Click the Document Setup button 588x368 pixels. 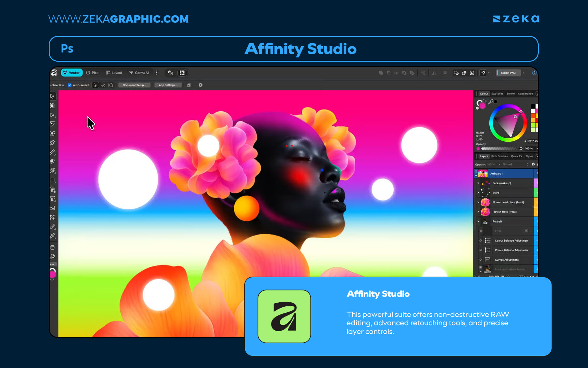134,85
